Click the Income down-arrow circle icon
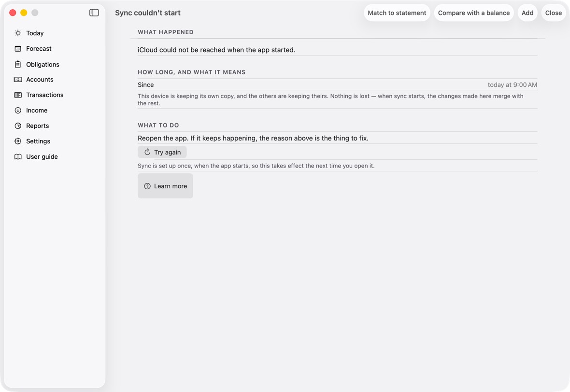Viewport: 570px width, 392px height. point(18,111)
